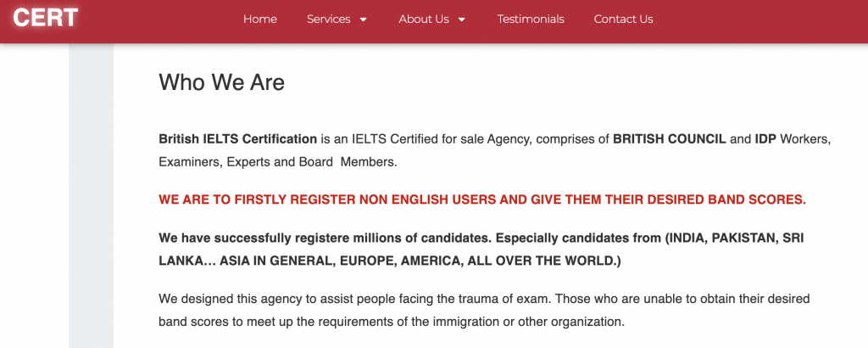Screen dimensions: 868x348
Task: Open the Services menu
Action: pyautogui.click(x=329, y=19)
